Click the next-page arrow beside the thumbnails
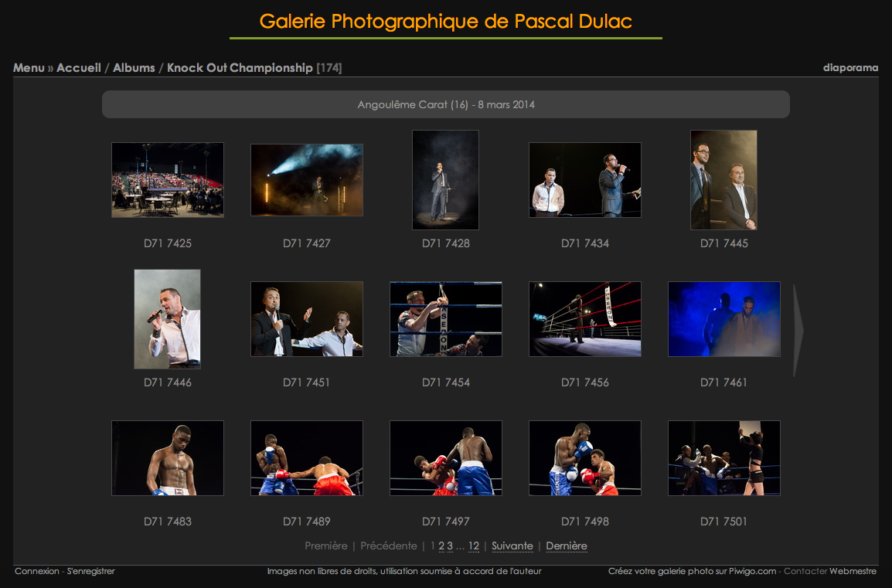This screenshot has height=588, width=892. tap(798, 330)
